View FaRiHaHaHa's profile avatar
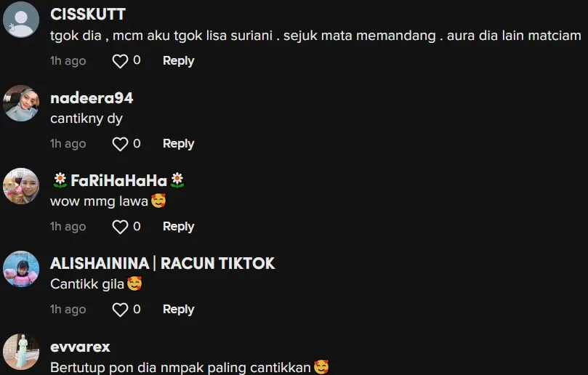Viewport: 588px width, 375px height. [x=21, y=186]
